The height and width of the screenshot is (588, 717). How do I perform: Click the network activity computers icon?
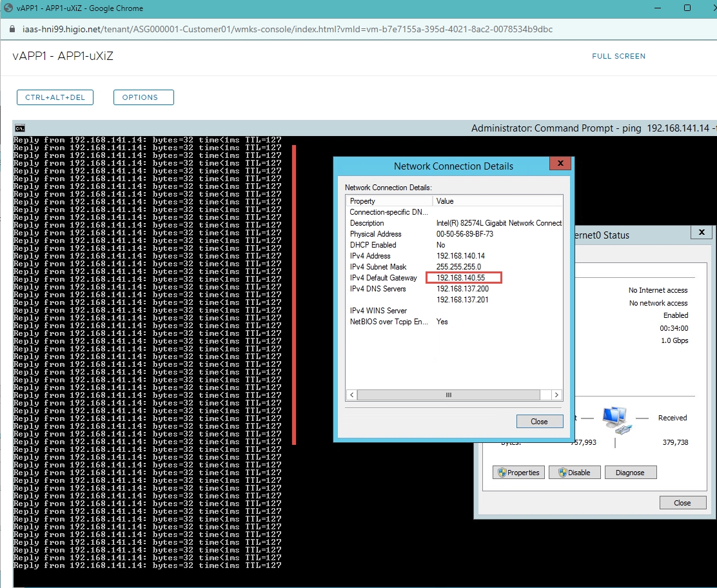(x=614, y=420)
